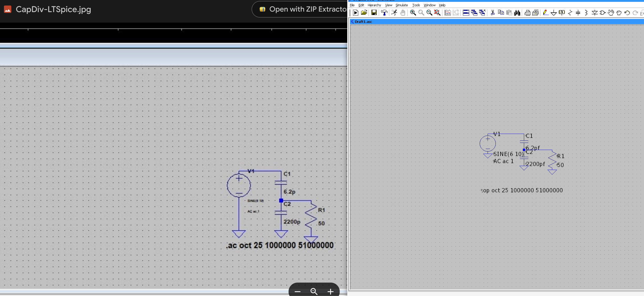Copy with the duplicate pages icon
Viewport: 644px width, 296px height.
coord(501,13)
